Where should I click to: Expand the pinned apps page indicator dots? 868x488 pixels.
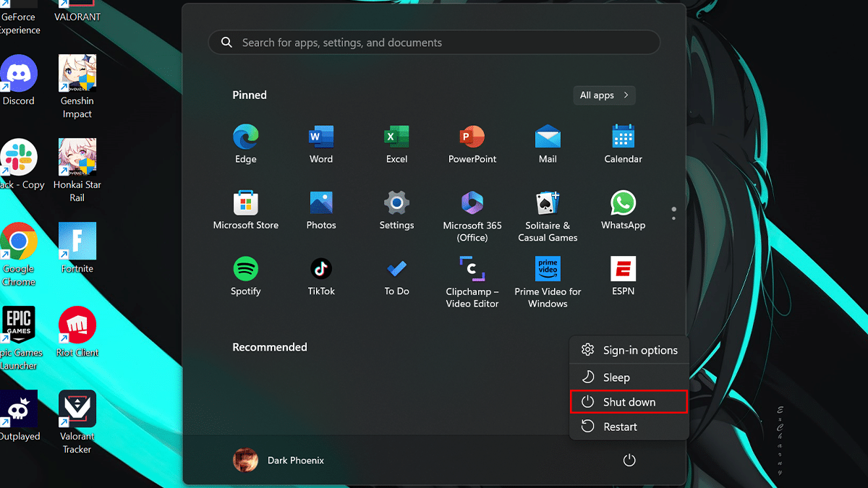(x=673, y=213)
